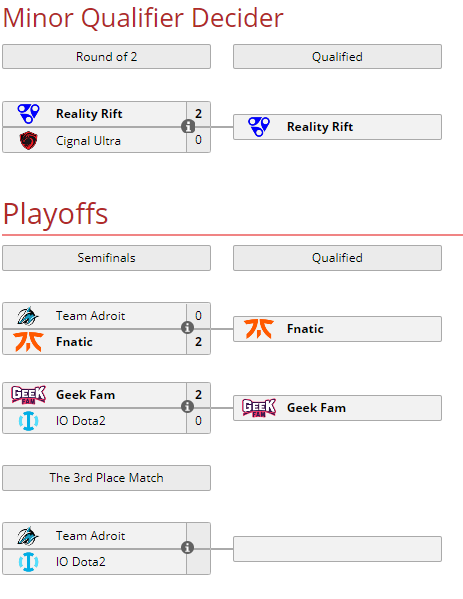Click Team Adroit name in semifinals
The height and width of the screenshot is (599, 463).
pyautogui.click(x=91, y=316)
